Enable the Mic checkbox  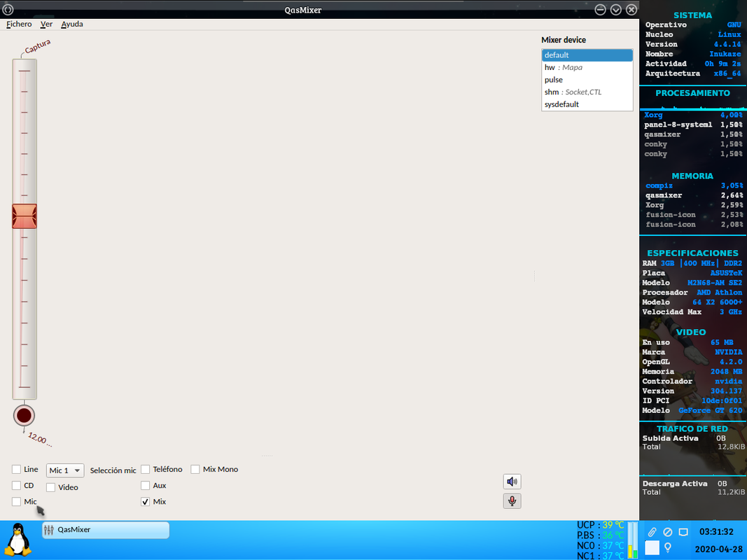pyautogui.click(x=16, y=501)
